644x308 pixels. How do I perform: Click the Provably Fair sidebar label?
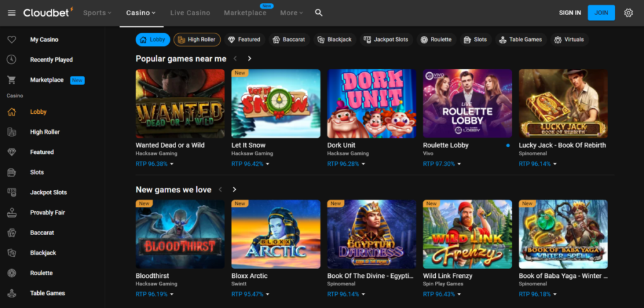click(x=47, y=212)
